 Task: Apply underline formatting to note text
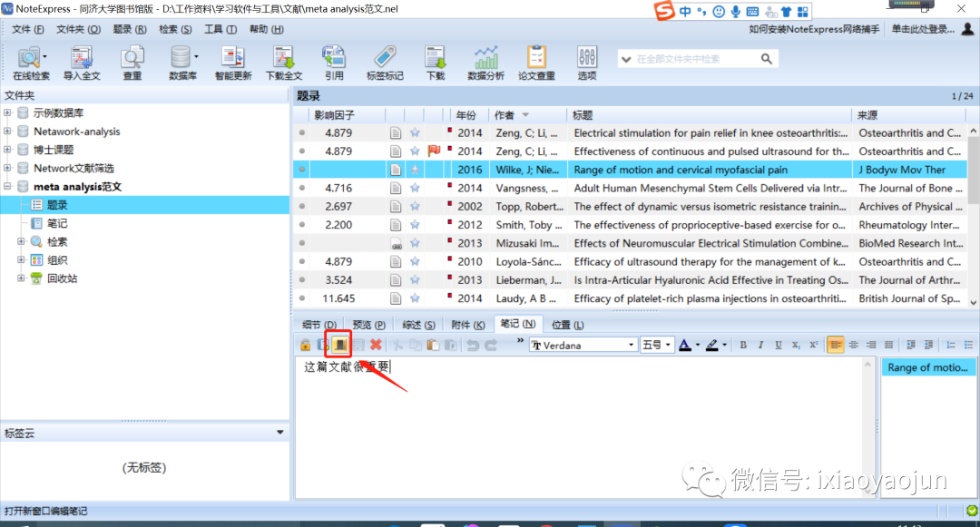(779, 345)
